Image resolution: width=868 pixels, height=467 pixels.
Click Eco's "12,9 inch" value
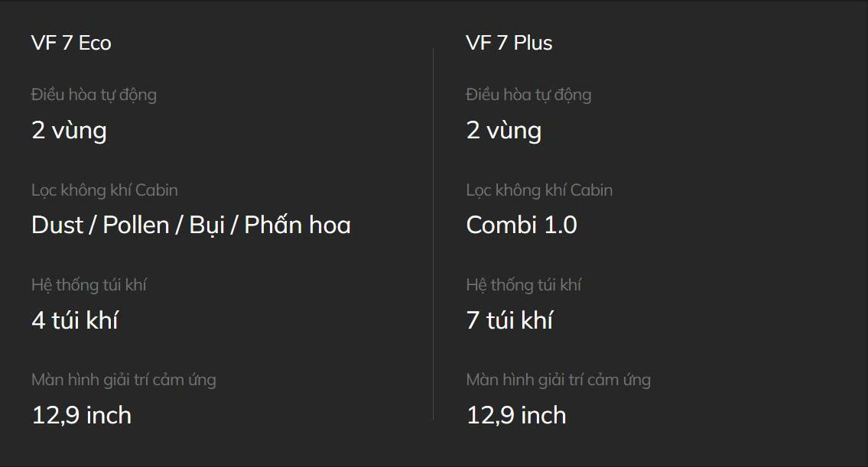[82, 416]
